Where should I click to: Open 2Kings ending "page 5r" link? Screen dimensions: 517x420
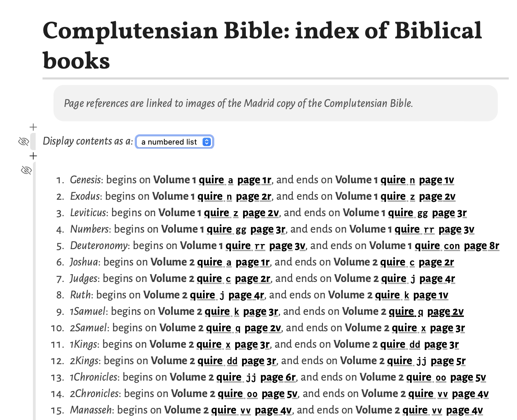point(448,361)
